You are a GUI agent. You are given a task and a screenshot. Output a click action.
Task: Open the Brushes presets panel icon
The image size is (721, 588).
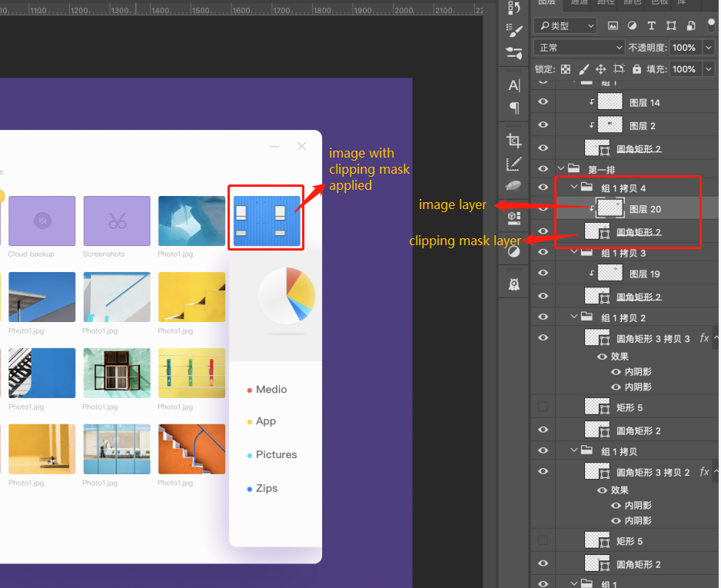(x=513, y=53)
